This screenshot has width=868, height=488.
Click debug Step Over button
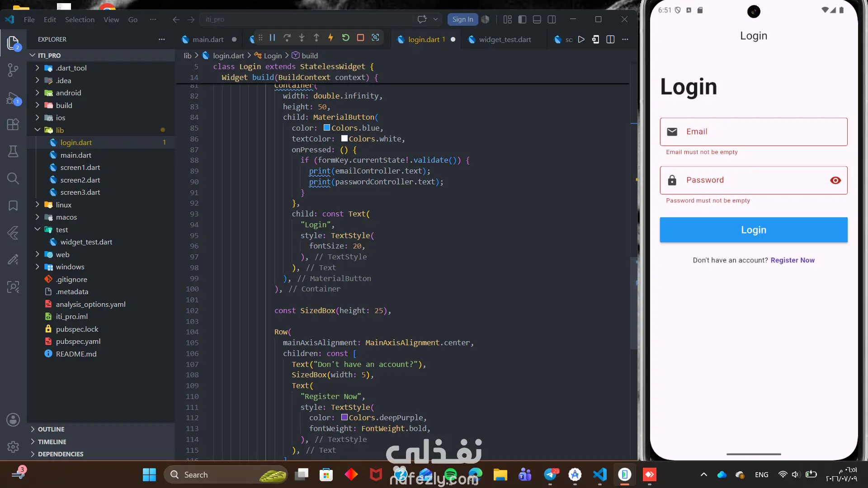pyautogui.click(x=287, y=38)
